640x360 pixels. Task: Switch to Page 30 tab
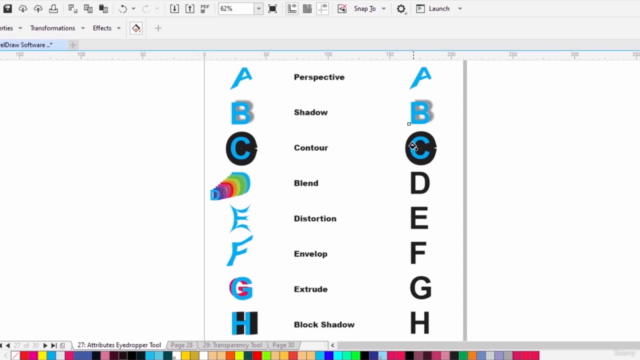pyautogui.click(x=283, y=345)
